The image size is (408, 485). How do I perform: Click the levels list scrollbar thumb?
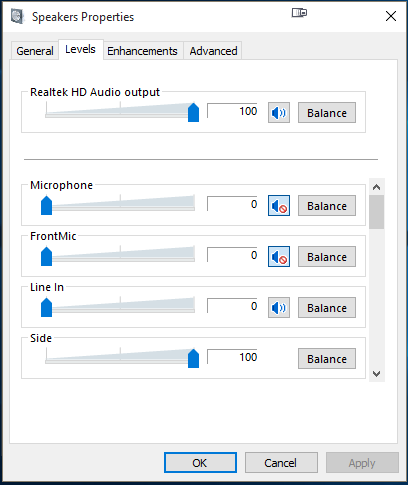click(x=377, y=212)
